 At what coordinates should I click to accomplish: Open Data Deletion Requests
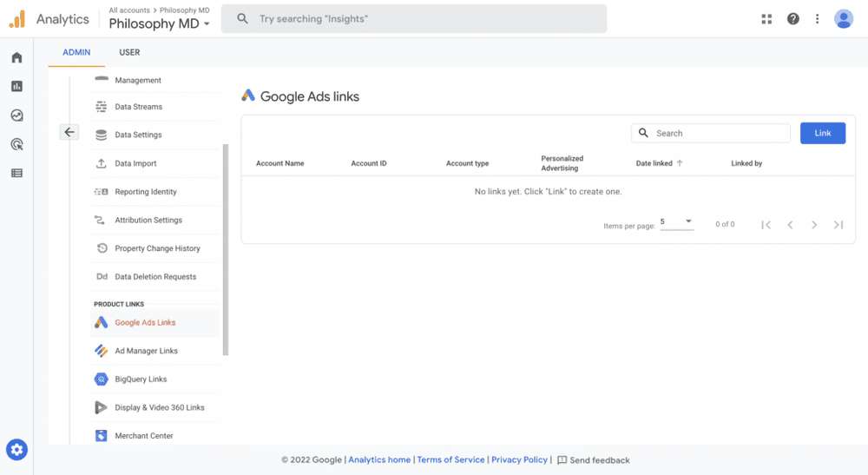[155, 276]
